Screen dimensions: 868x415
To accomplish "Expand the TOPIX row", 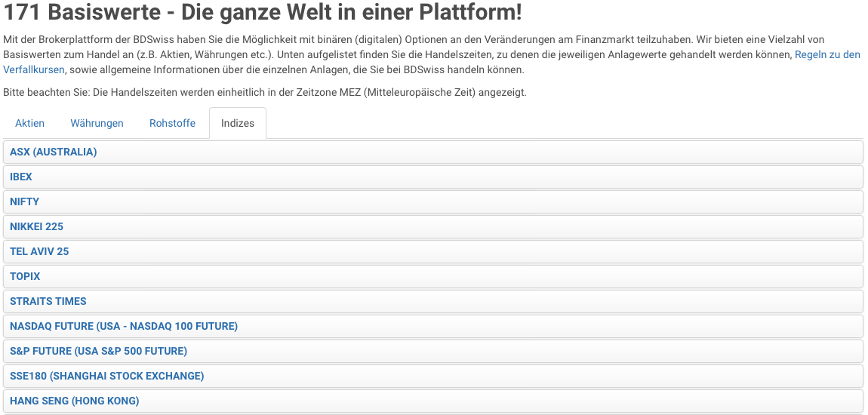I will pyautogui.click(x=433, y=277).
